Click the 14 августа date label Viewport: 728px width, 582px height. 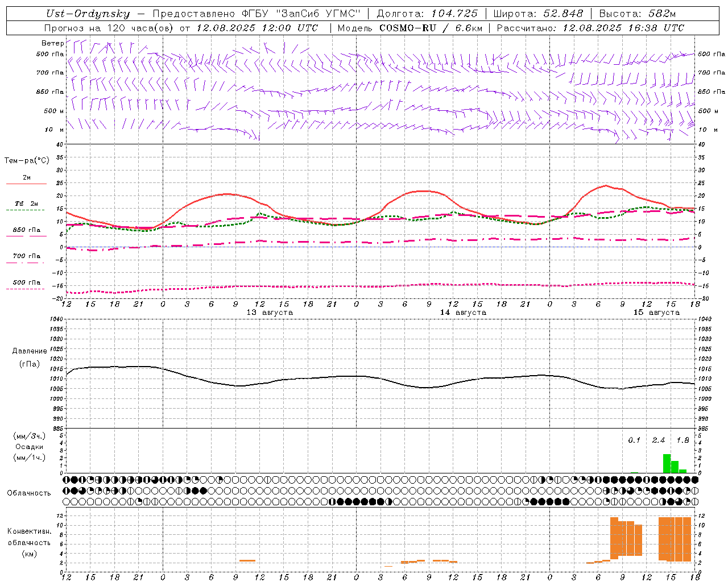tap(463, 313)
